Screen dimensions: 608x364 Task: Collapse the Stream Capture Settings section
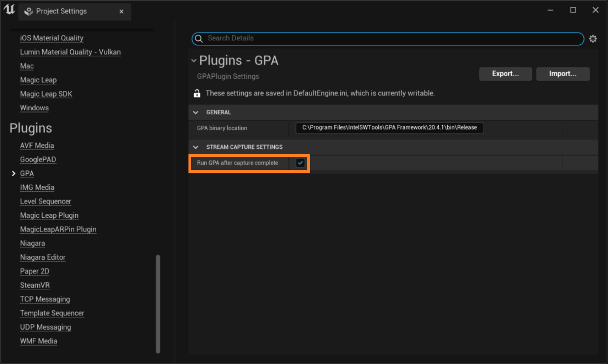click(196, 147)
